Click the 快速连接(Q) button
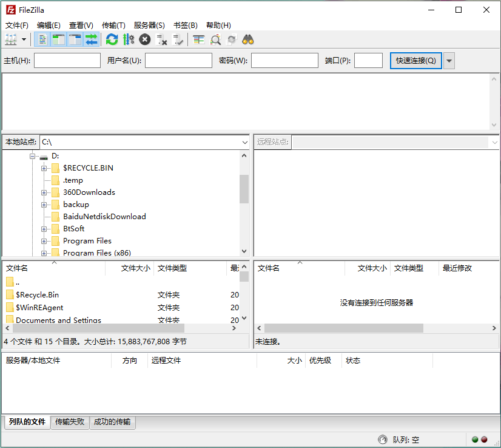 click(415, 61)
